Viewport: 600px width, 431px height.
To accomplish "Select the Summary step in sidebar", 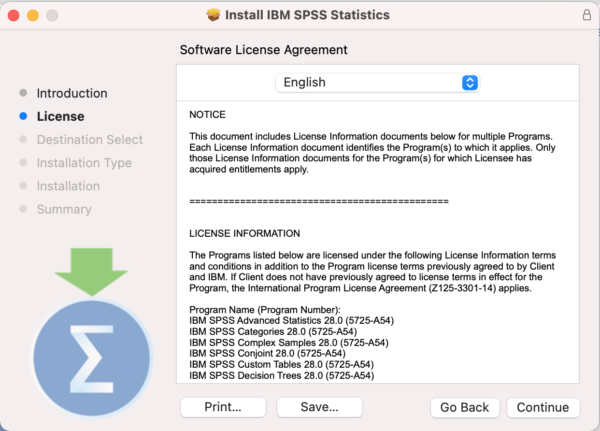I will (x=64, y=209).
